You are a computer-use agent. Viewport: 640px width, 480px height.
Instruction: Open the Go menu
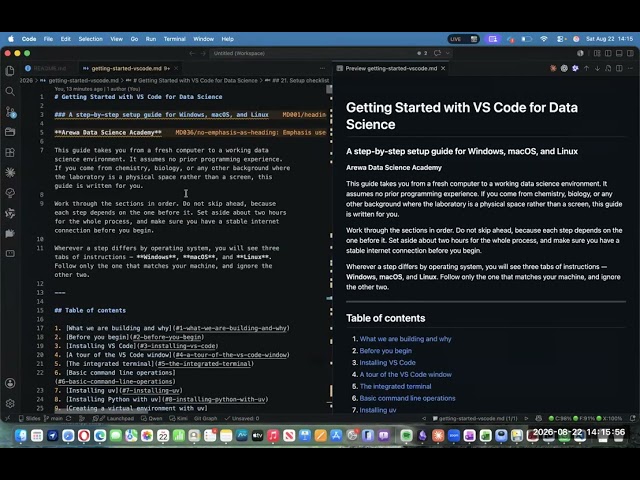(x=134, y=39)
